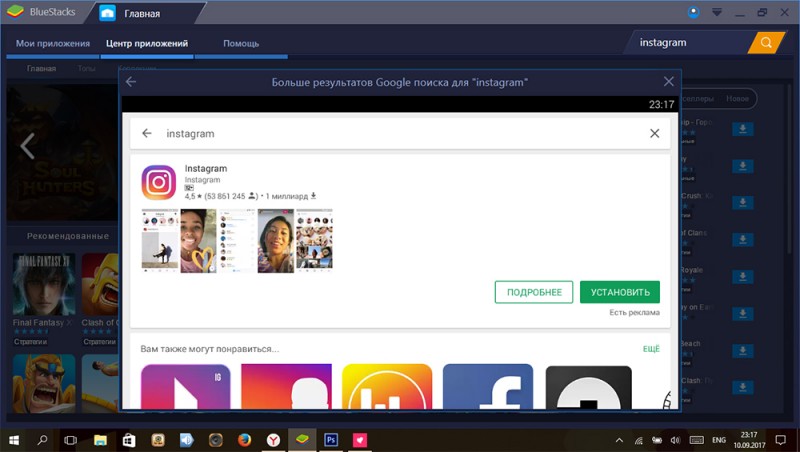Click the Рекомендованные section heading

point(68,236)
